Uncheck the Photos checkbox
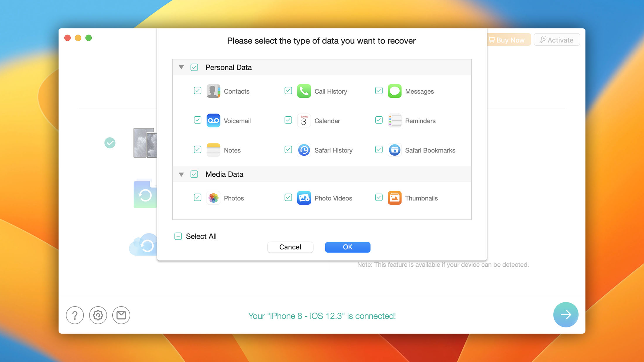 (198, 197)
